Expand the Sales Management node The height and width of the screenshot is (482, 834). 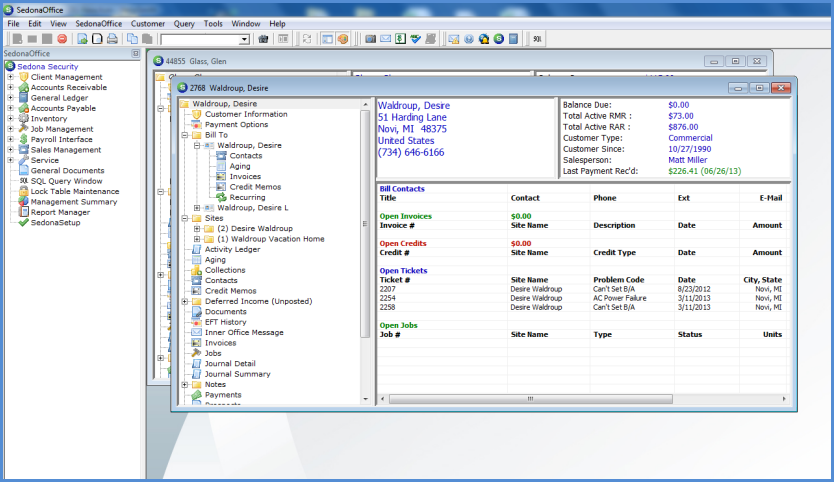10,149
